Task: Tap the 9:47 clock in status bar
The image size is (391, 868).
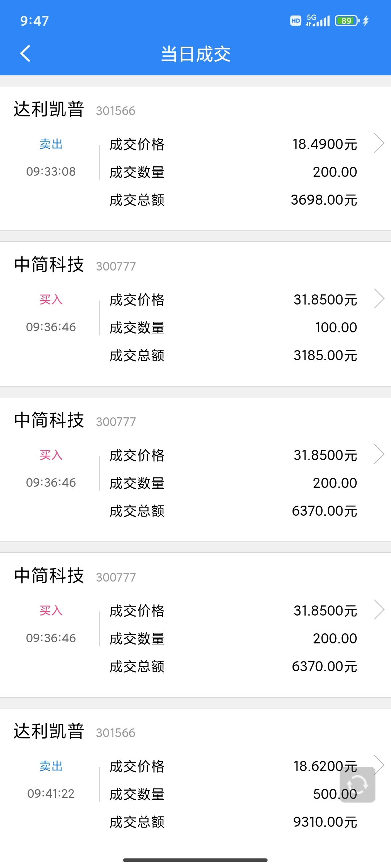Action: [x=34, y=21]
